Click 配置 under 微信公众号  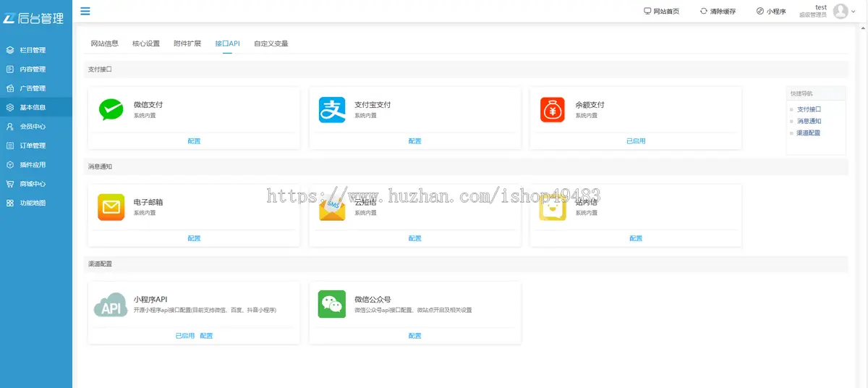[414, 336]
